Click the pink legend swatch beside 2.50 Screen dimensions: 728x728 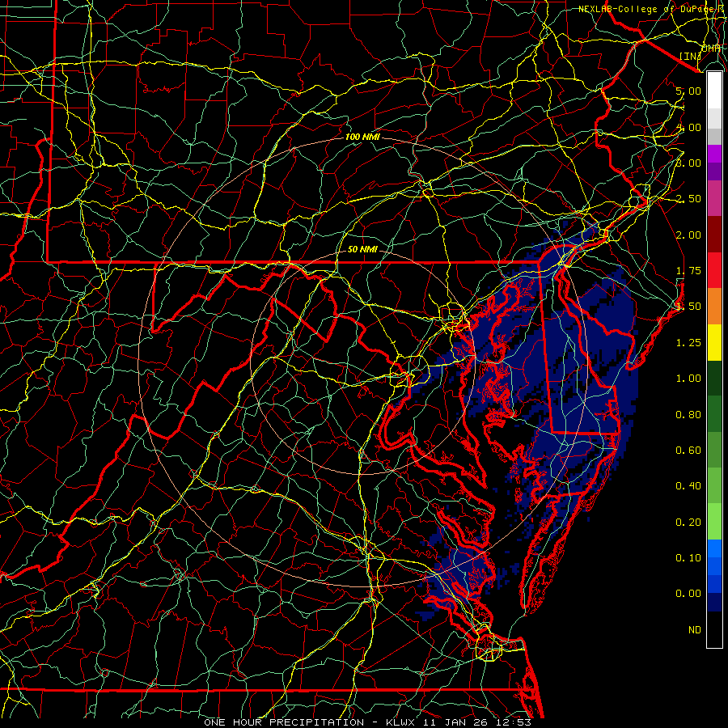tap(714, 198)
